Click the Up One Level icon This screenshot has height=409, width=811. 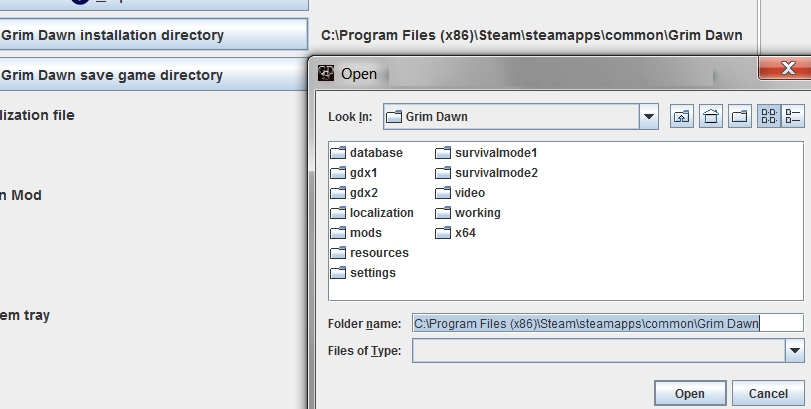(x=682, y=116)
